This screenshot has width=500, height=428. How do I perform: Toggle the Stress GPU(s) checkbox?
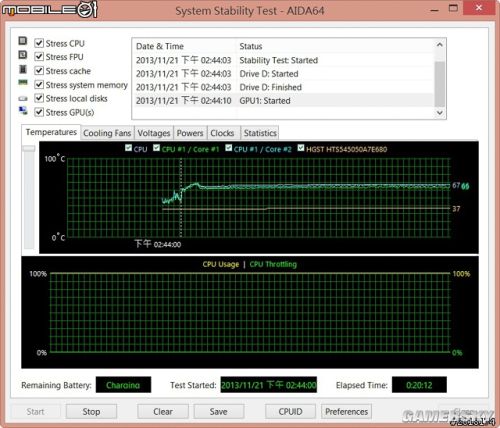coord(39,112)
